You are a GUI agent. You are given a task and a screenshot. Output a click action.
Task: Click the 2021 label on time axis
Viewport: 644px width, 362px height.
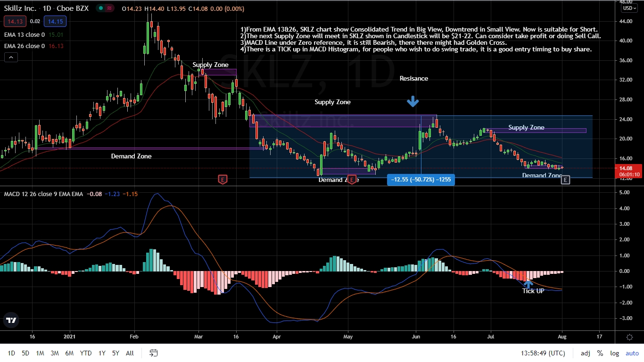(x=70, y=337)
